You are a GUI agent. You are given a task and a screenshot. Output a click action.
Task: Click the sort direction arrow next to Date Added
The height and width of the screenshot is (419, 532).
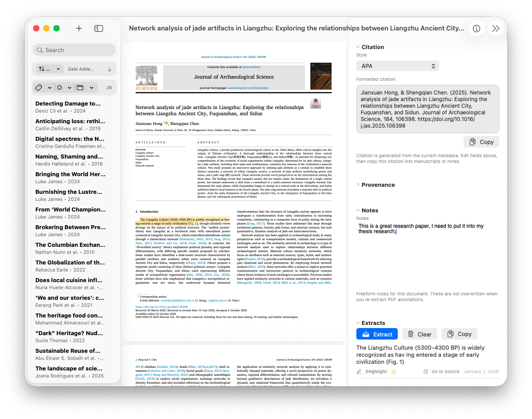(x=109, y=69)
